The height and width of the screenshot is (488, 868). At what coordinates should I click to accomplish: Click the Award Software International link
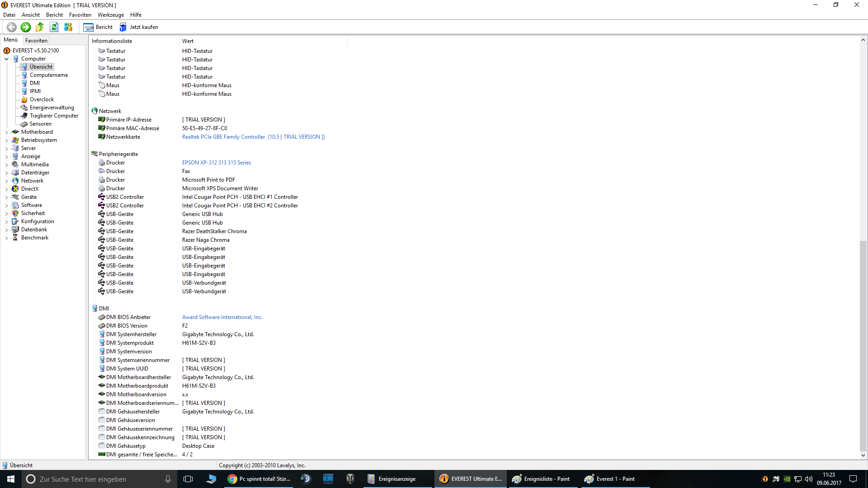(x=222, y=317)
